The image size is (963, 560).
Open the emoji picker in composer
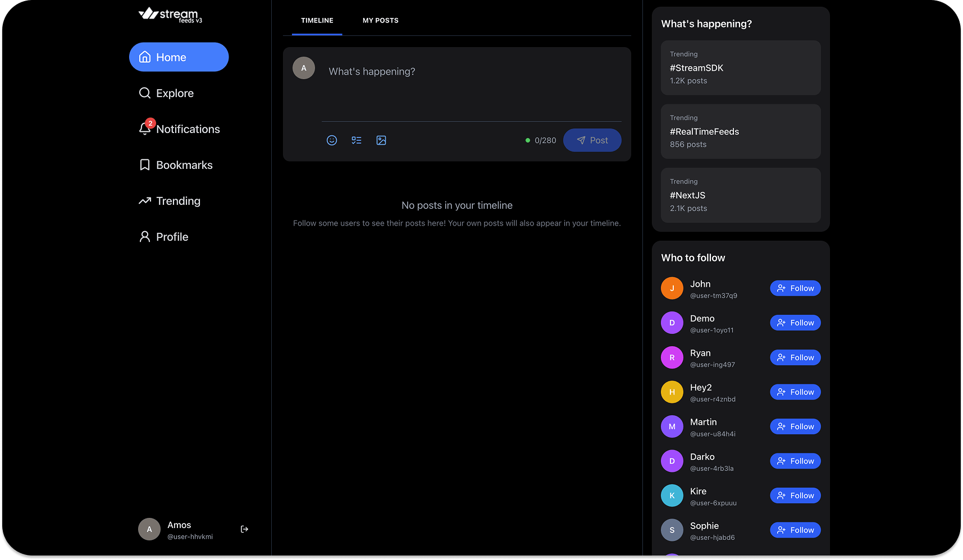332,140
